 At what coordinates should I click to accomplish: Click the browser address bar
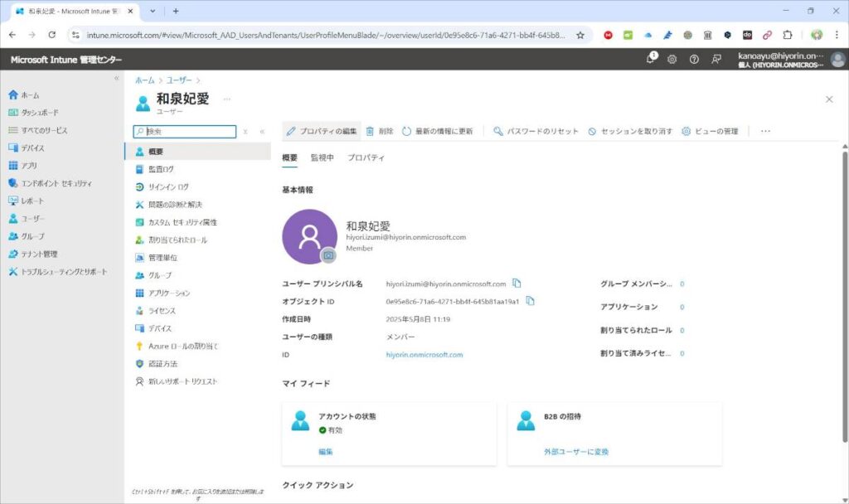[x=325, y=35]
